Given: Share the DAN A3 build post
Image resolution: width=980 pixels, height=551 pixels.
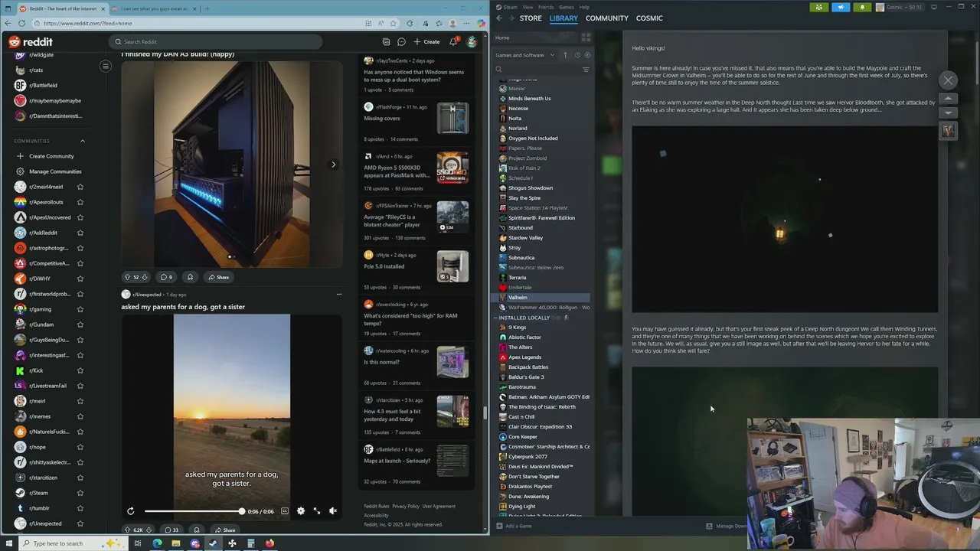Looking at the screenshot, I should (x=218, y=277).
